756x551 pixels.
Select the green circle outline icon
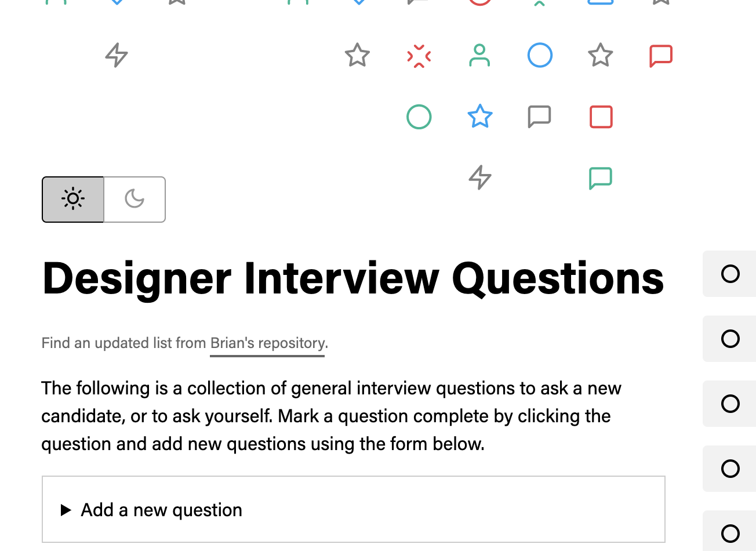419,117
